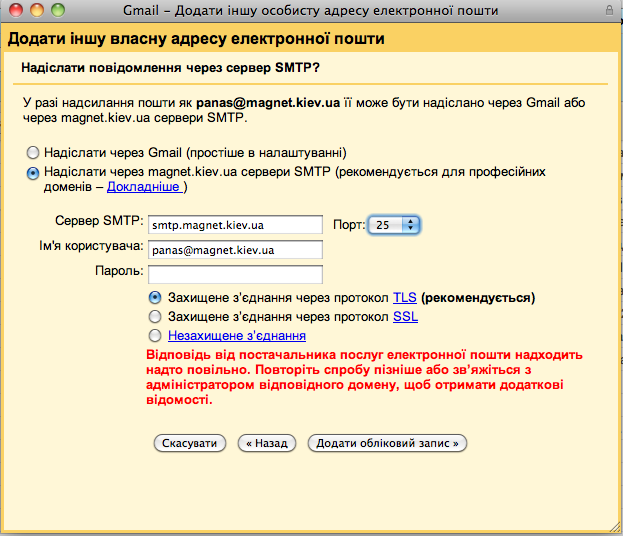The image size is (623, 536).
Task: Follow the TLS protocol hyperlink
Action: click(404, 298)
